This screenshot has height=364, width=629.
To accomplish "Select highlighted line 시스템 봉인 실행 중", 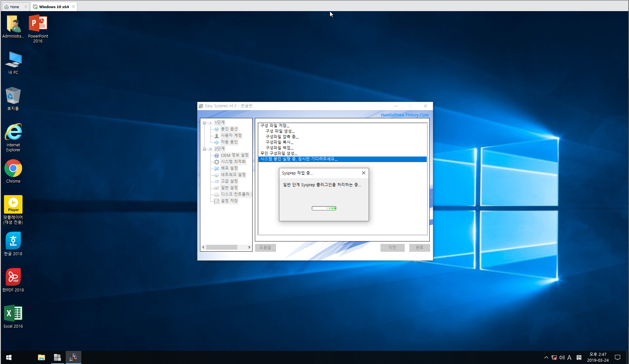I will pyautogui.click(x=342, y=159).
